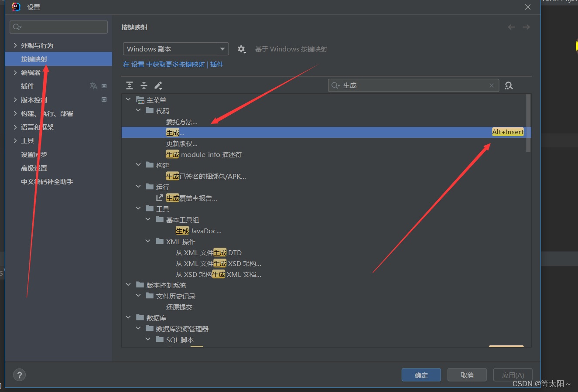This screenshot has height=392, width=578.
Task: Collapse the 构建 folder node
Action: pos(138,165)
